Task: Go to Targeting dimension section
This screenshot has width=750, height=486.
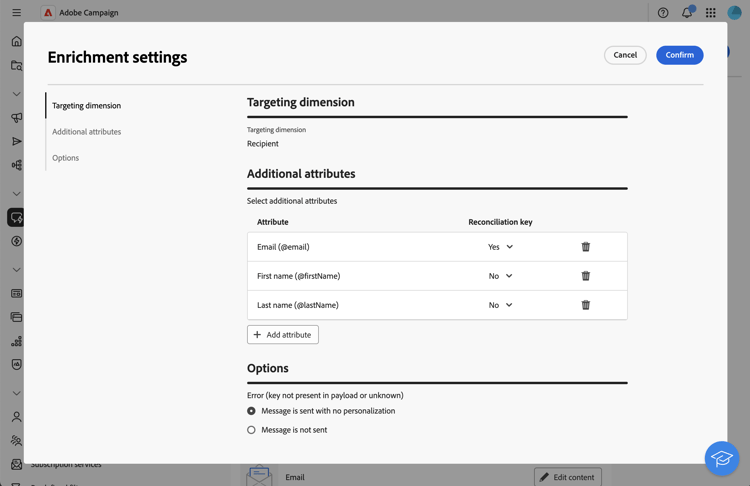Action: 87,106
